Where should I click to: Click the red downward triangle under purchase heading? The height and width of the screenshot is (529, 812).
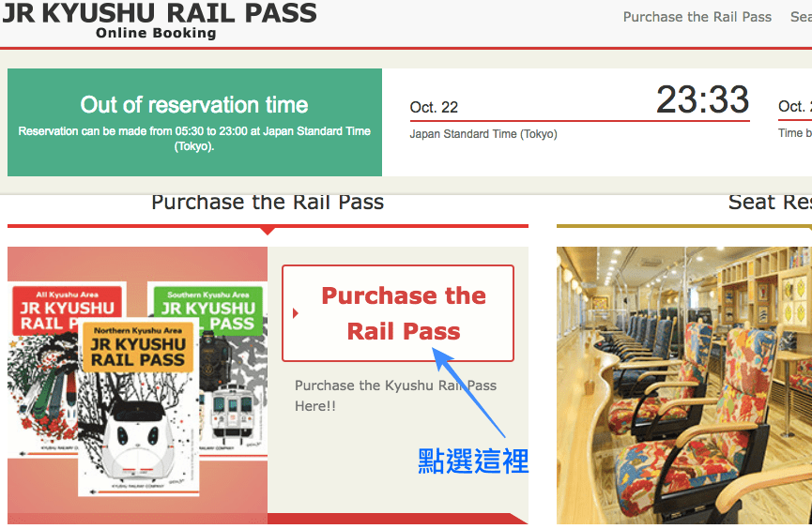coord(268,231)
